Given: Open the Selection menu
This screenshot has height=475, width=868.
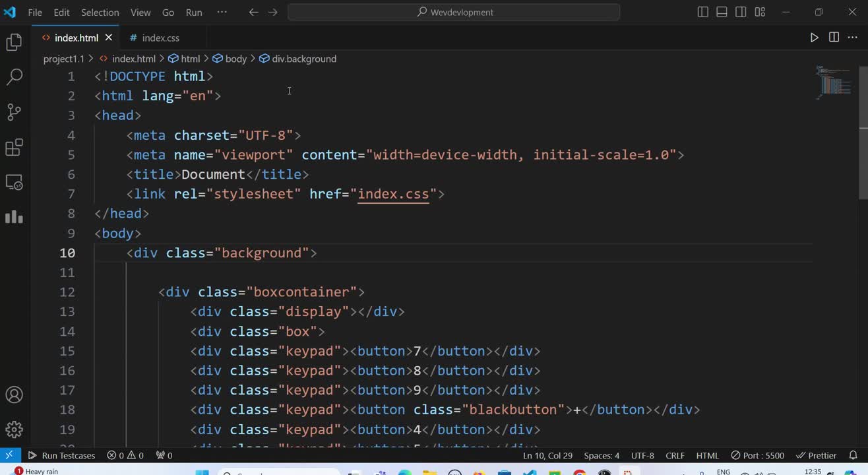Looking at the screenshot, I should (100, 12).
